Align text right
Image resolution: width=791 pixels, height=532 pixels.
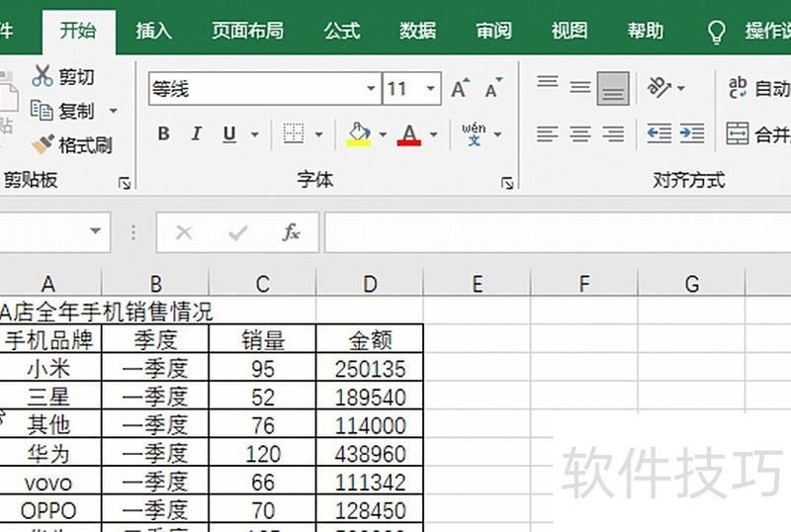[x=613, y=134]
